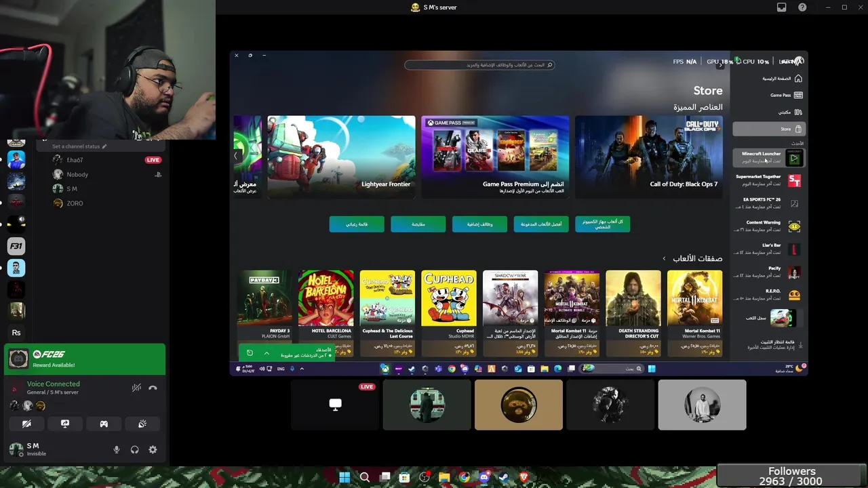Open Chrome from the Windows taskbar

(x=464, y=477)
